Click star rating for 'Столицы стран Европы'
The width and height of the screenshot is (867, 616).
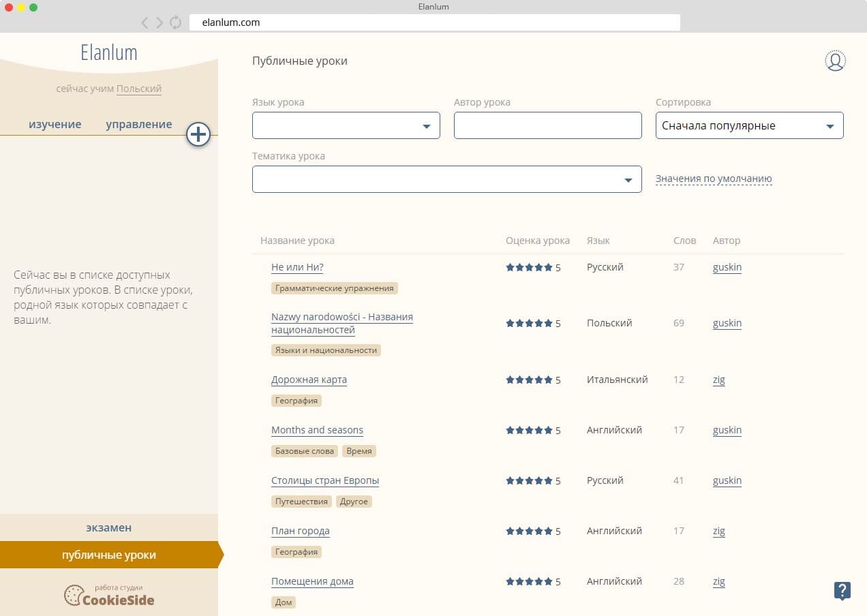[x=529, y=481]
